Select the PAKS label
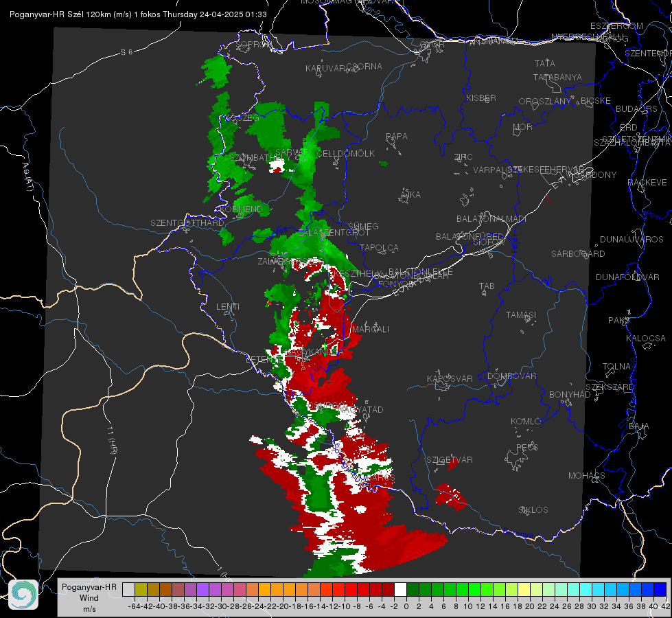The width and height of the screenshot is (672, 618). click(619, 321)
